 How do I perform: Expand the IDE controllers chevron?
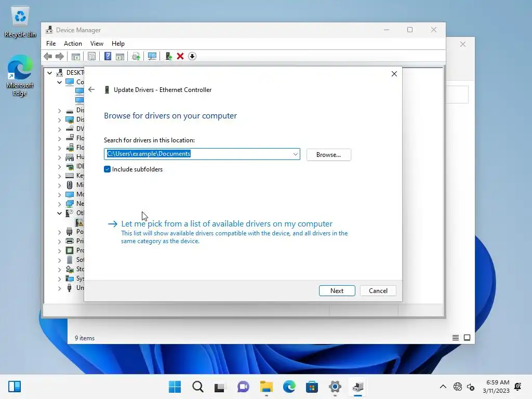(59, 166)
